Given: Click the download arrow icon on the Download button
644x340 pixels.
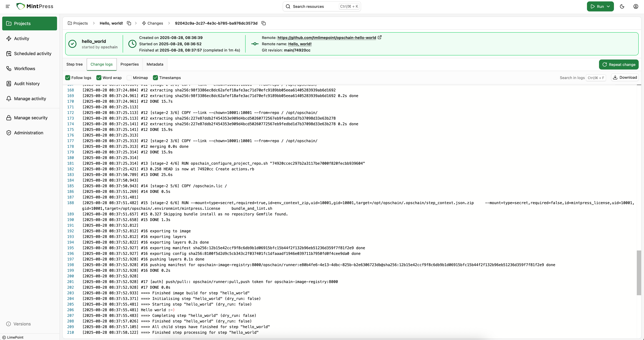Looking at the screenshot, I should pos(615,77).
